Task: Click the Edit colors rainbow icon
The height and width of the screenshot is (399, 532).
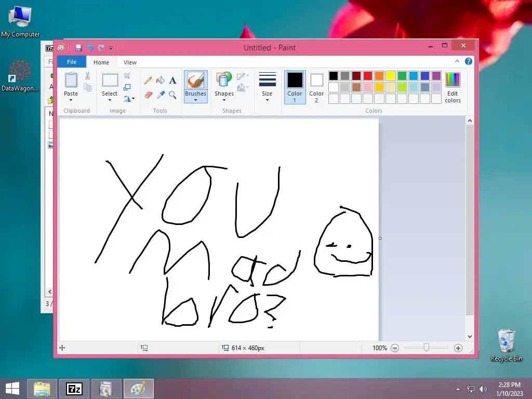Action: [x=453, y=80]
